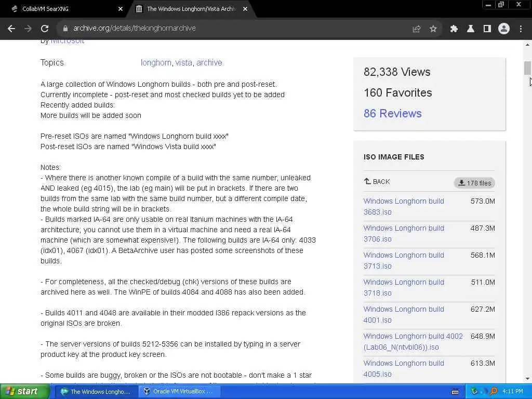
Task: Open the longhorn topic link
Action: (156, 63)
